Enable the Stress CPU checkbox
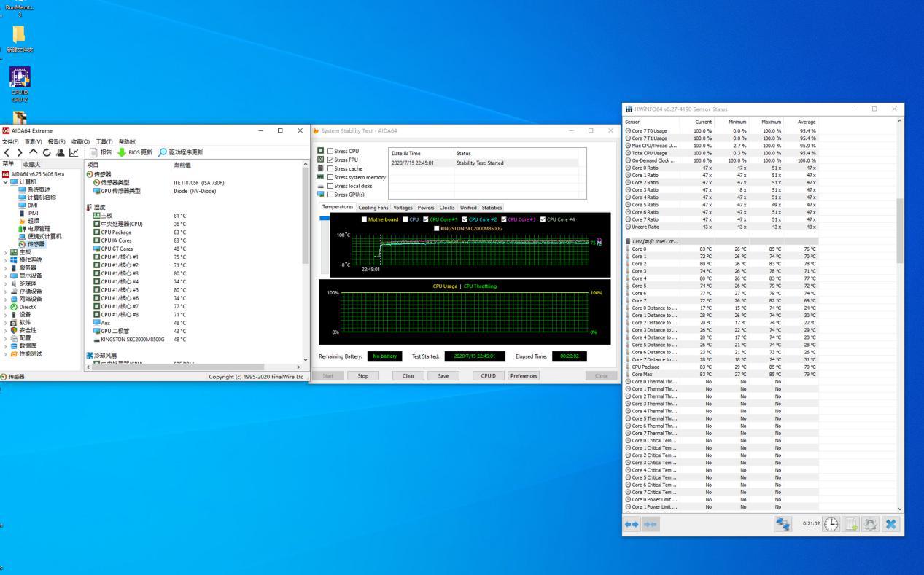The width and height of the screenshot is (924, 575). click(x=330, y=151)
